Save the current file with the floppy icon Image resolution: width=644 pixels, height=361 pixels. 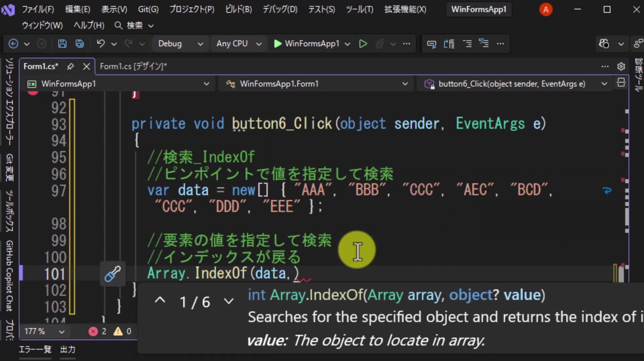(62, 44)
